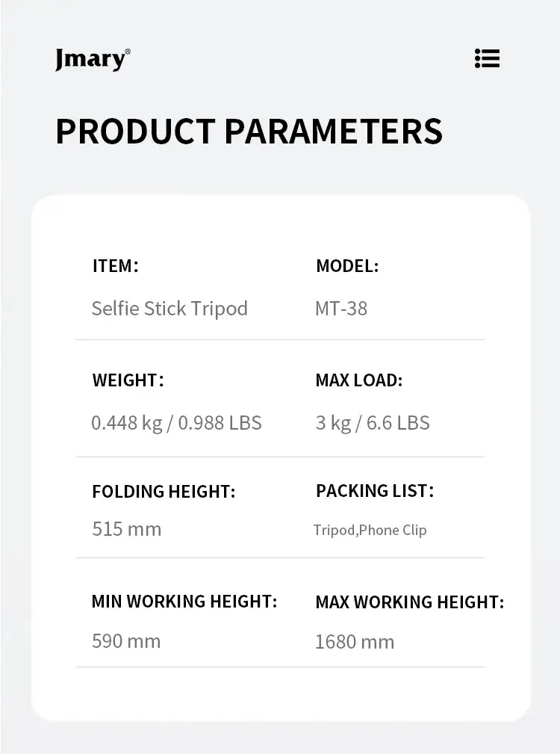Select the MIN WORKING HEIGHT label
560x754 pixels.
(184, 602)
